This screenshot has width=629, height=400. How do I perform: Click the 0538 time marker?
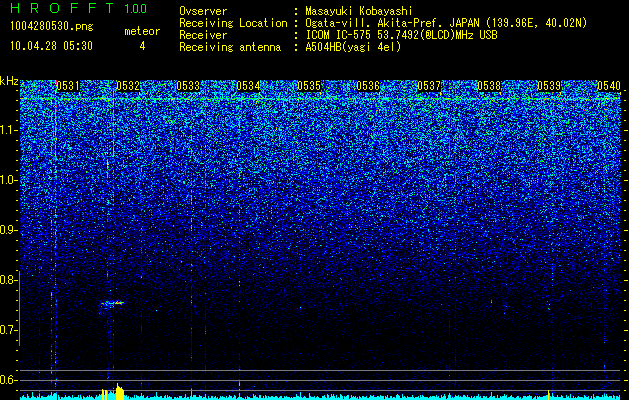click(489, 86)
